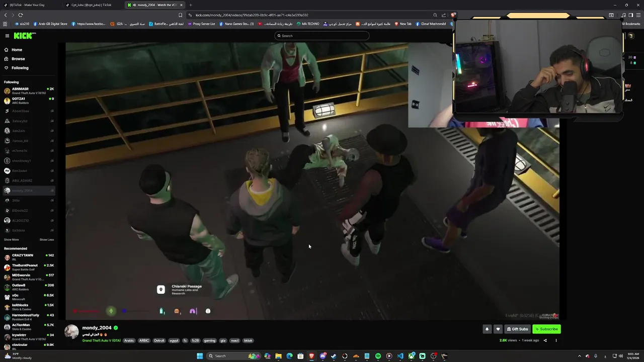The width and height of the screenshot is (644, 362).
Task: Share the video via share icon
Action: coord(545,340)
